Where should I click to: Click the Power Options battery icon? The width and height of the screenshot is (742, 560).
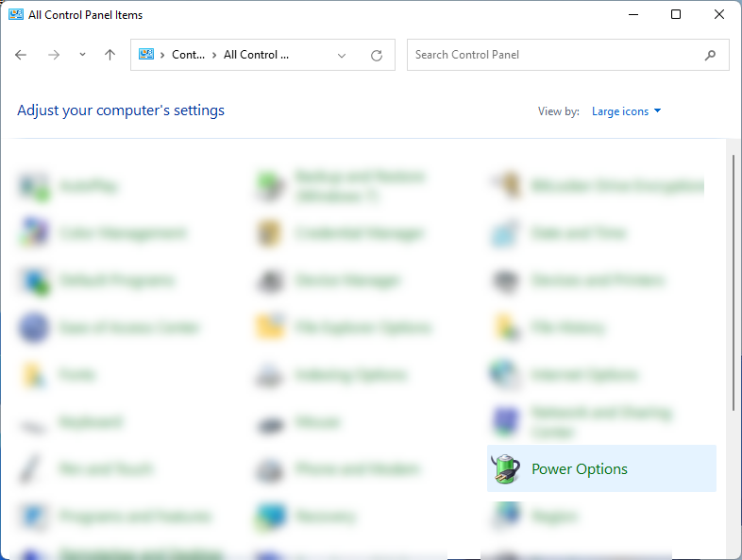point(505,468)
